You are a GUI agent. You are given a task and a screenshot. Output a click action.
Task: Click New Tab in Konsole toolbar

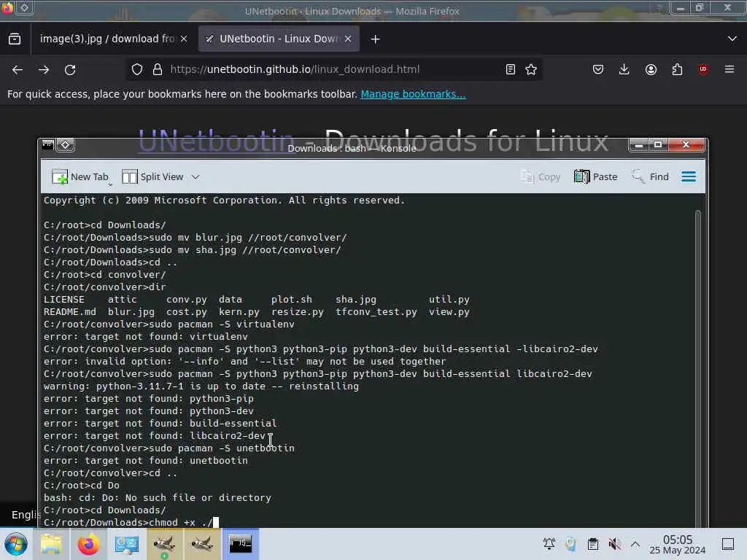pyautogui.click(x=80, y=176)
